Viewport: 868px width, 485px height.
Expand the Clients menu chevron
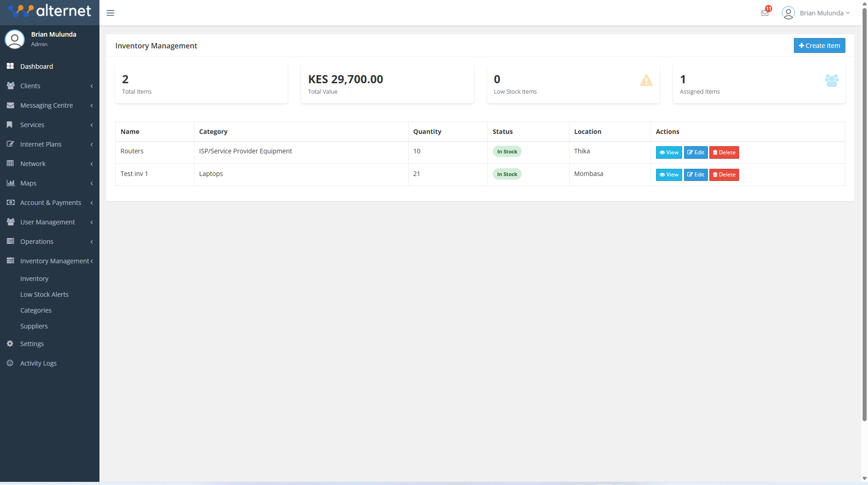[92, 86]
